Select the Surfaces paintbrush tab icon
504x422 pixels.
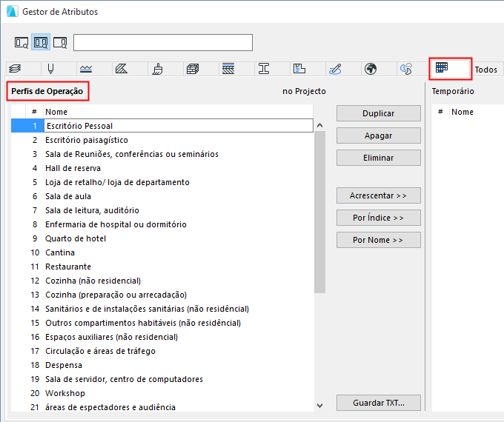[x=157, y=69]
